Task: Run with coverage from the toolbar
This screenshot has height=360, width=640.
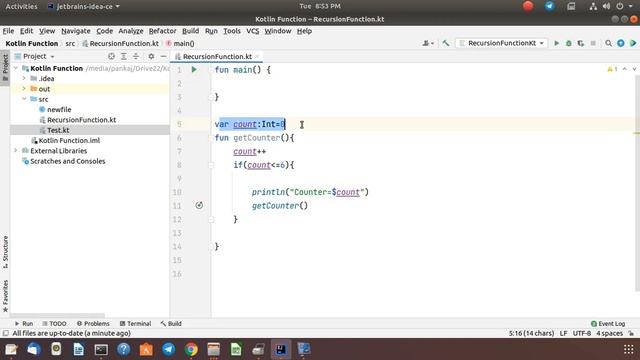Action: 581,43
